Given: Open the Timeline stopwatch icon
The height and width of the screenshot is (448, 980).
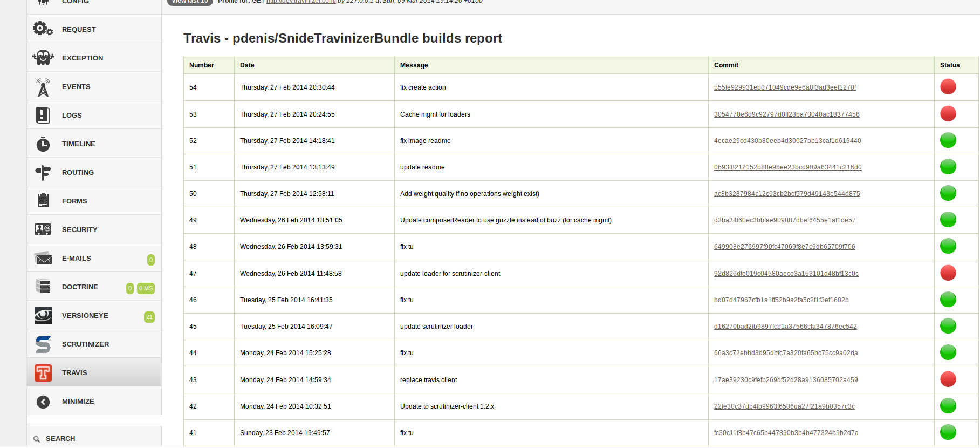Looking at the screenshot, I should click(x=43, y=144).
